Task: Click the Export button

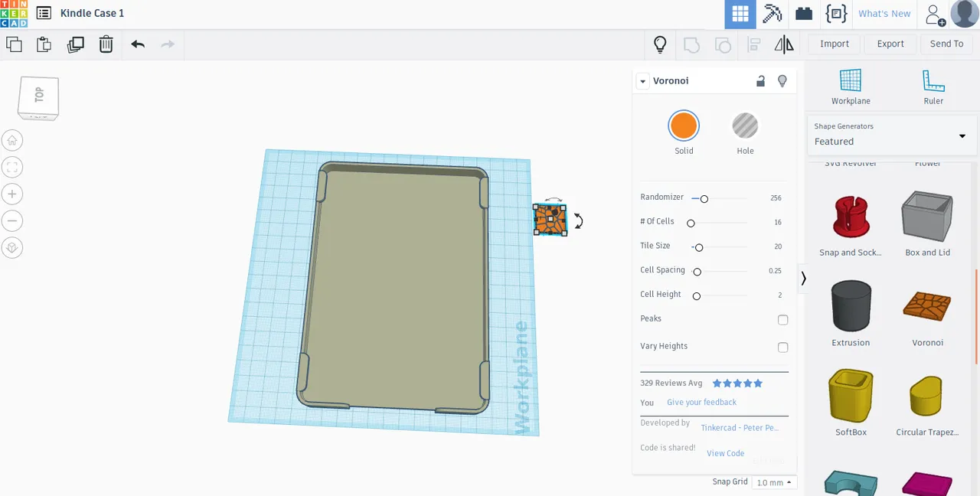Action: (890, 44)
